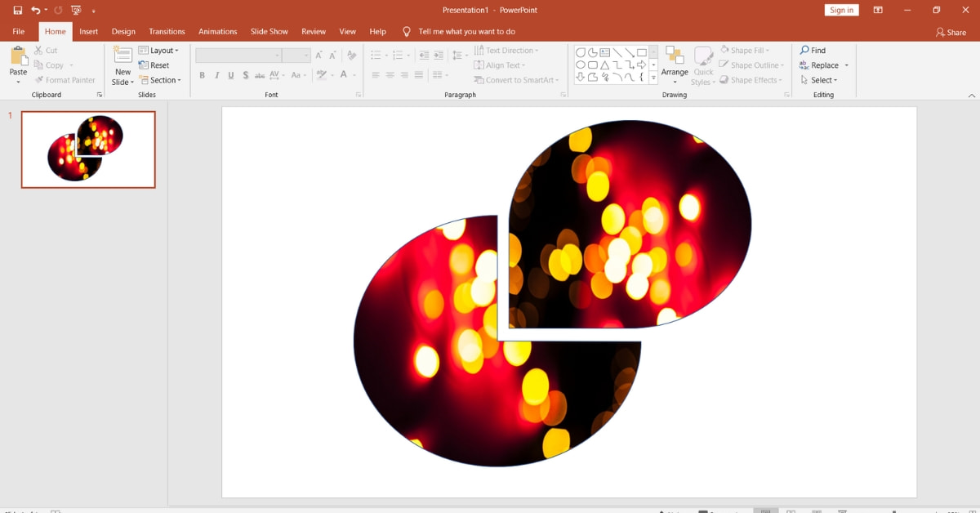This screenshot has height=513, width=980.
Task: Open the font name combo box
Action: [x=238, y=56]
